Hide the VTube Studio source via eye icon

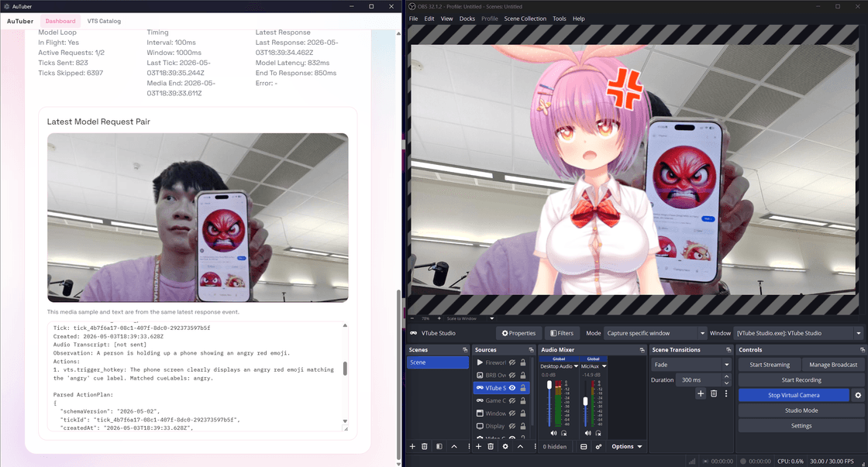pos(512,388)
